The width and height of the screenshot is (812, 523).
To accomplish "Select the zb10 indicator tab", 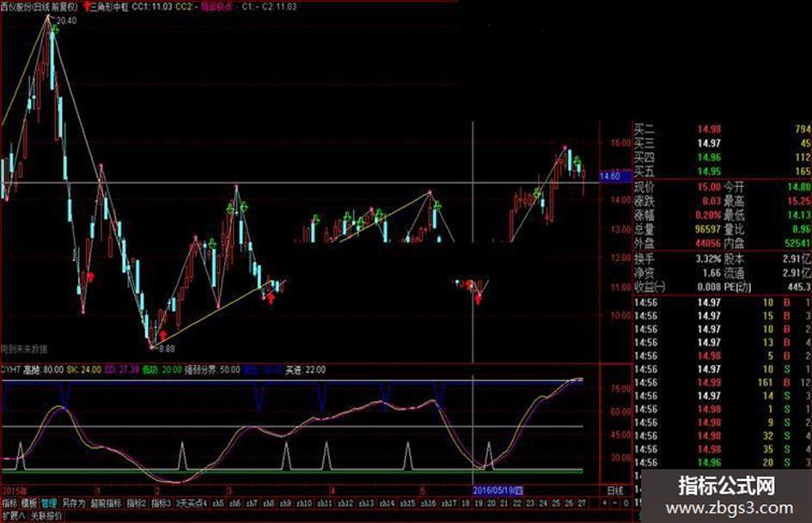I will [304, 502].
